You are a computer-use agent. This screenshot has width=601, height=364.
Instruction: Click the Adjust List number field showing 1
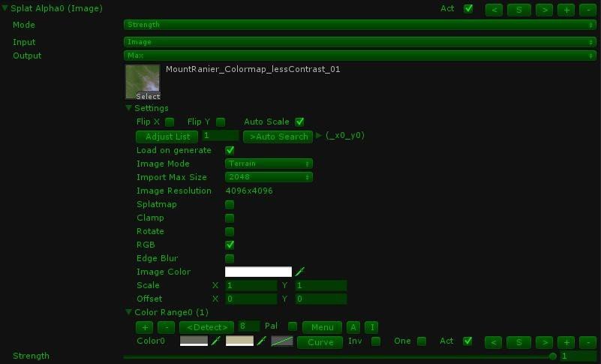pyautogui.click(x=221, y=136)
